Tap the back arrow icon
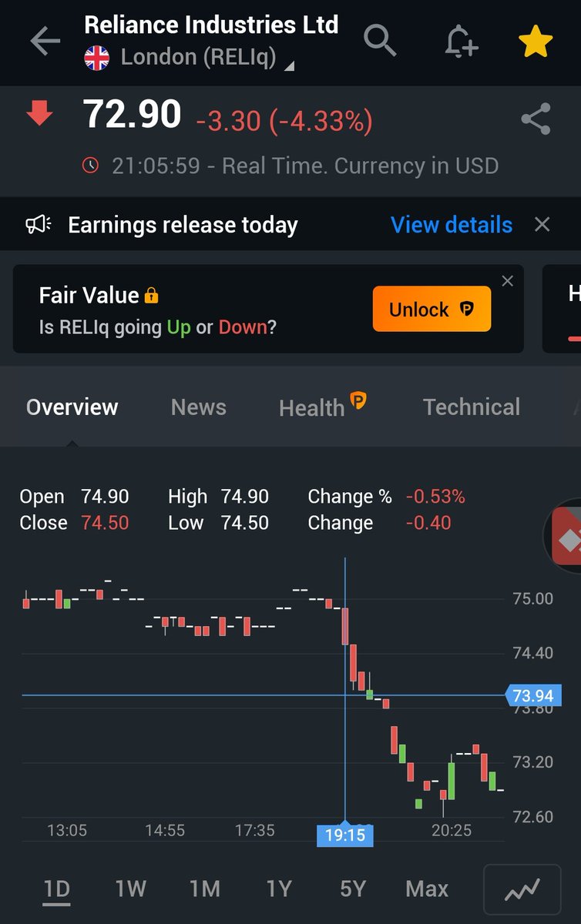 45,41
